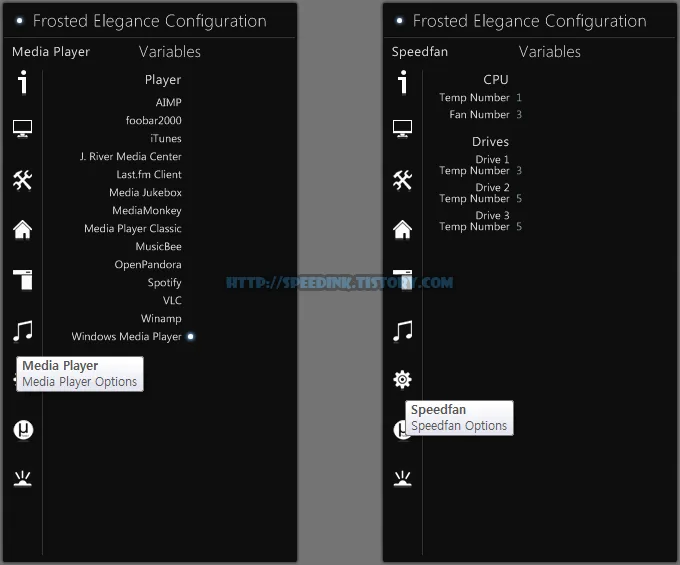Click the Fan Number label
This screenshot has height=565, width=680.
[479, 114]
